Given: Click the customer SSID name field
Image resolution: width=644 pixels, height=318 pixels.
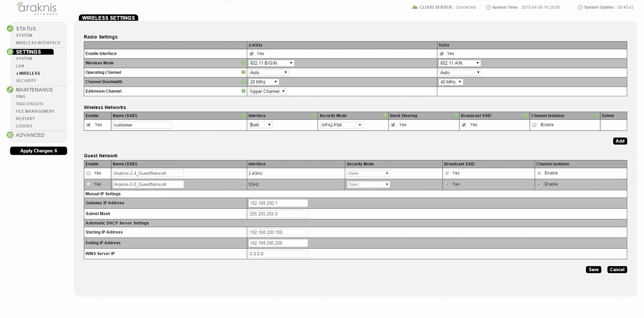Looking at the screenshot, I should [142, 125].
